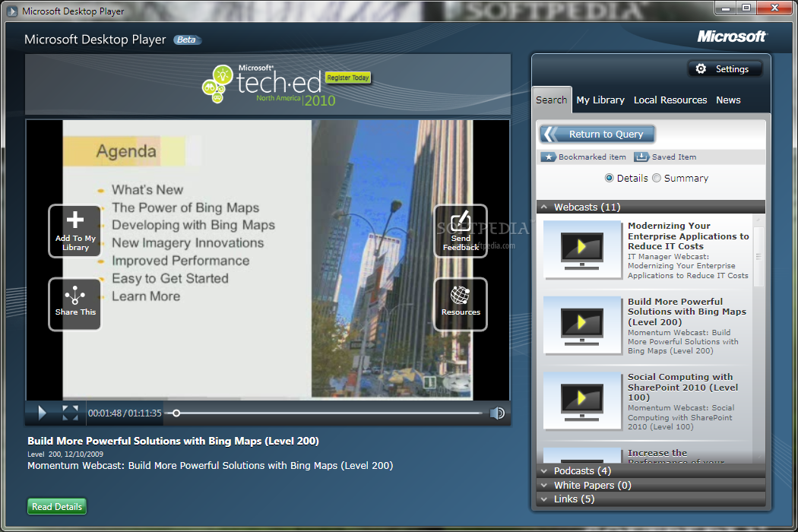Toggle fullscreen video mode
The width and height of the screenshot is (798, 532).
(x=70, y=413)
